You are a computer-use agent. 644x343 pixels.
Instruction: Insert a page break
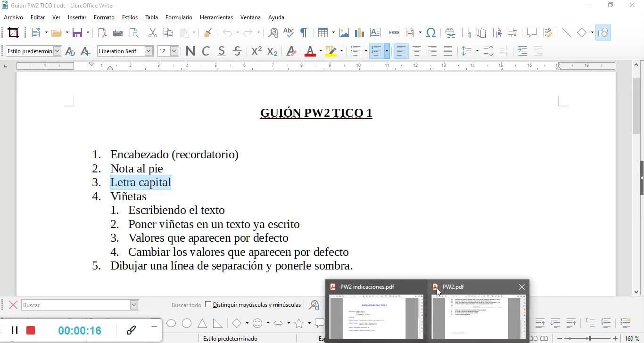coord(395,33)
